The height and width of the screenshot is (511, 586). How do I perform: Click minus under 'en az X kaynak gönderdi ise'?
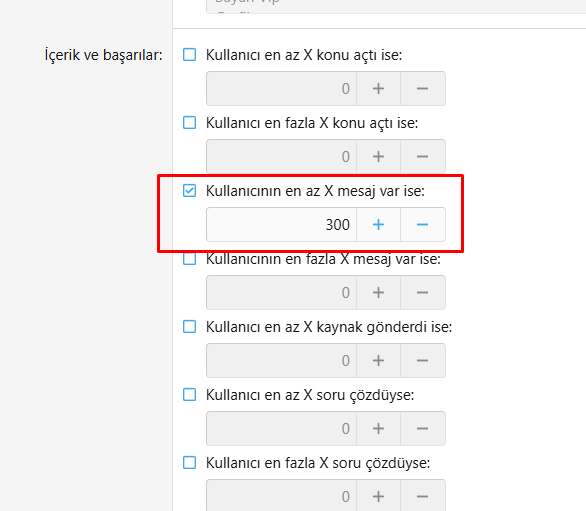pyautogui.click(x=423, y=361)
